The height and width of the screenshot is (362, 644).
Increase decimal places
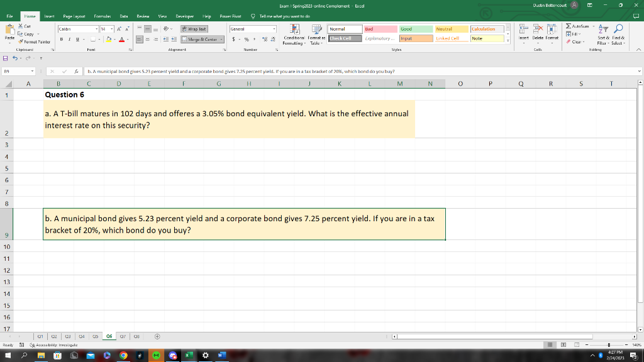265,40
